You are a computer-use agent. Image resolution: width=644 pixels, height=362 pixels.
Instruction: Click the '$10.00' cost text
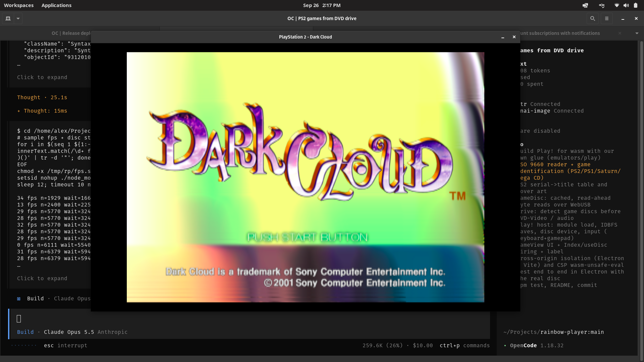point(423,346)
